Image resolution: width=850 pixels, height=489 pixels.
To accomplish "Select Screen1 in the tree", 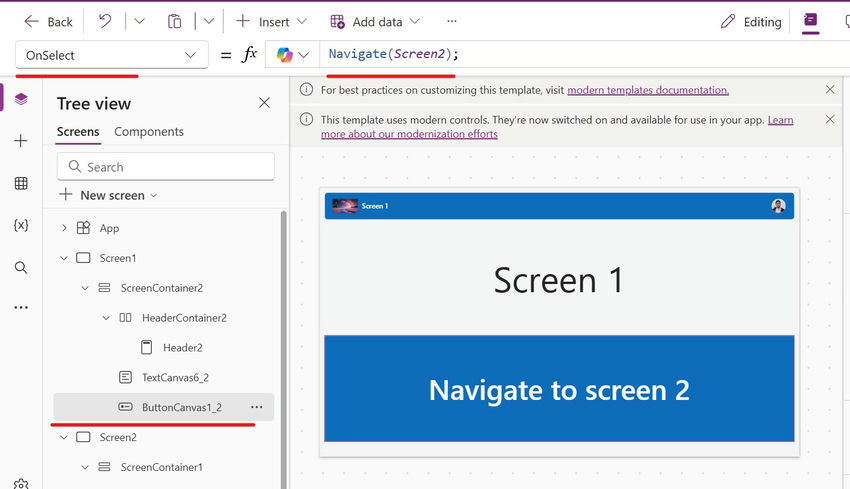I will click(x=118, y=258).
